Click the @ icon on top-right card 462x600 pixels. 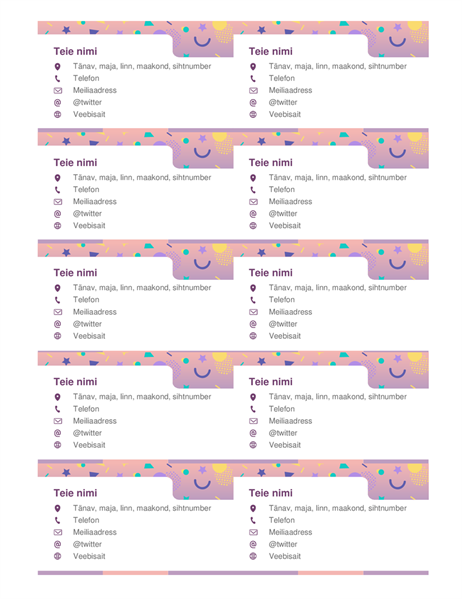(253, 103)
